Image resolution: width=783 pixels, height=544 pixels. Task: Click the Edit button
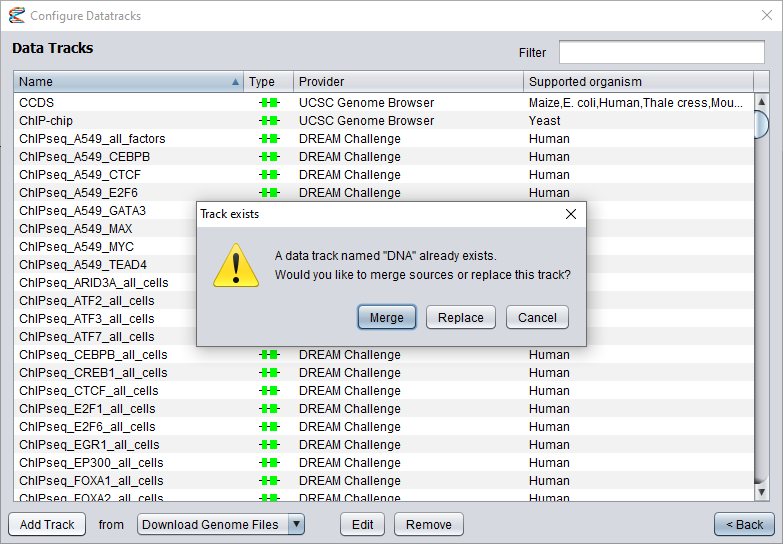point(362,524)
